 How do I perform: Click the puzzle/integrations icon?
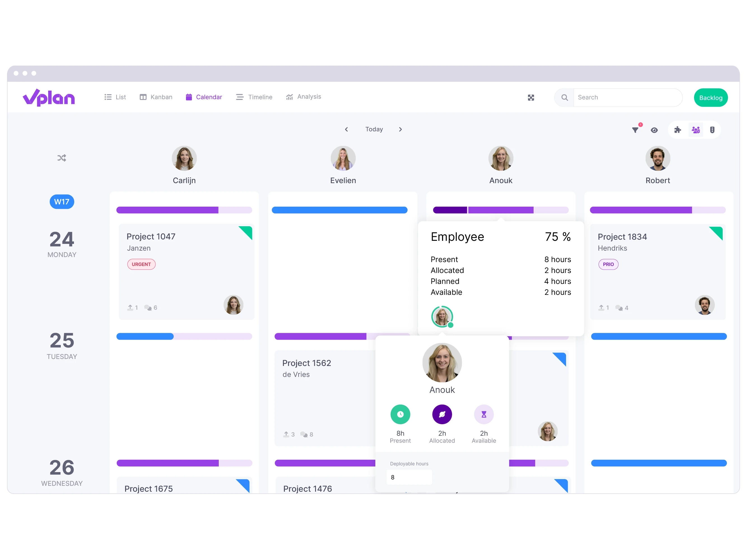[x=677, y=129]
